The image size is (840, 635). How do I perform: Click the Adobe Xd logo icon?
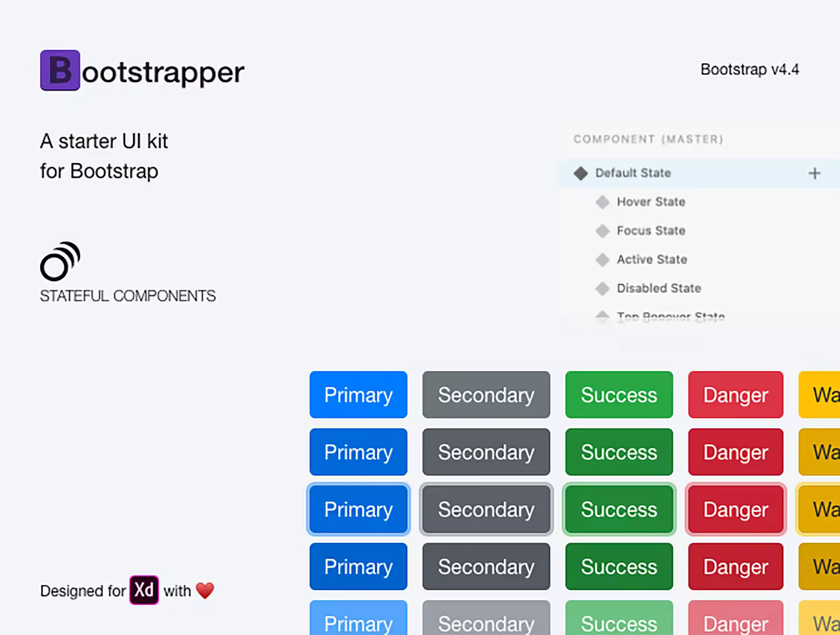144,590
